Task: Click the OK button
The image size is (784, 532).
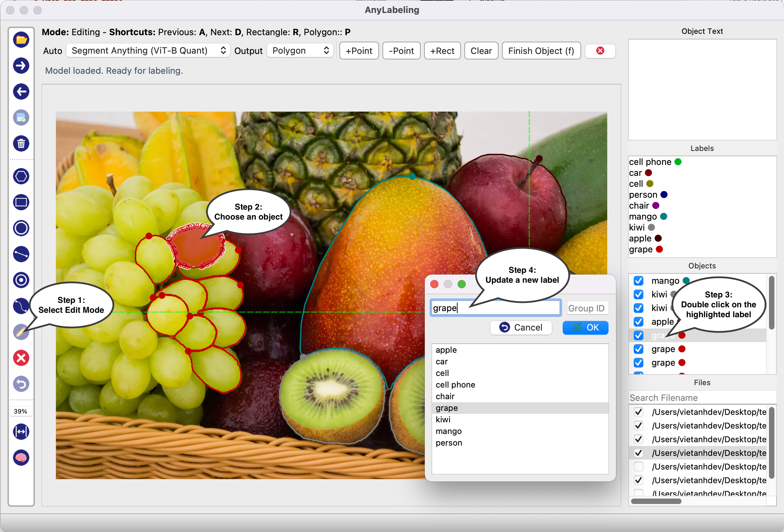Action: coord(585,327)
